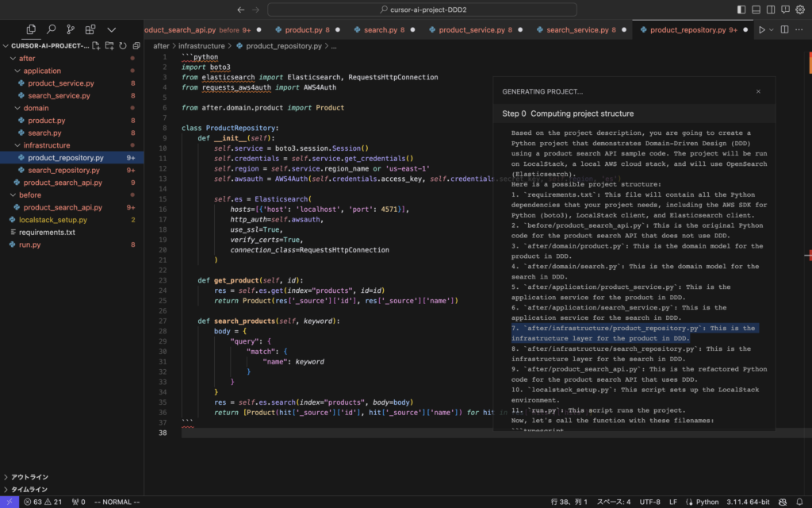Open search_service.py in the file tree
The image size is (812, 508).
[x=72, y=95]
